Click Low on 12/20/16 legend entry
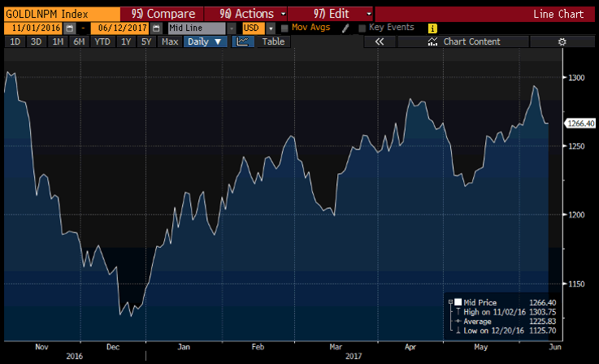The height and width of the screenshot is (364, 599). [x=506, y=331]
